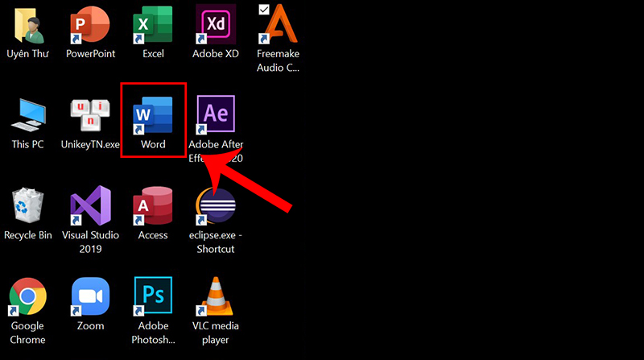Untick the checkbox on Freemake Audio icon
Image resolution: width=644 pixels, height=360 pixels.
[264, 9]
